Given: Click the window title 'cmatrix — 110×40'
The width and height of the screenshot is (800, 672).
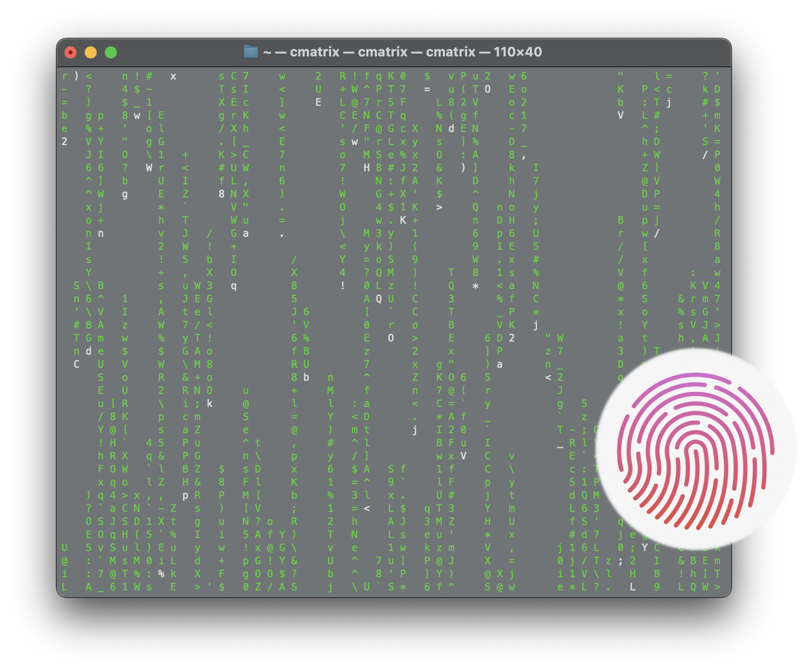Looking at the screenshot, I should (484, 52).
